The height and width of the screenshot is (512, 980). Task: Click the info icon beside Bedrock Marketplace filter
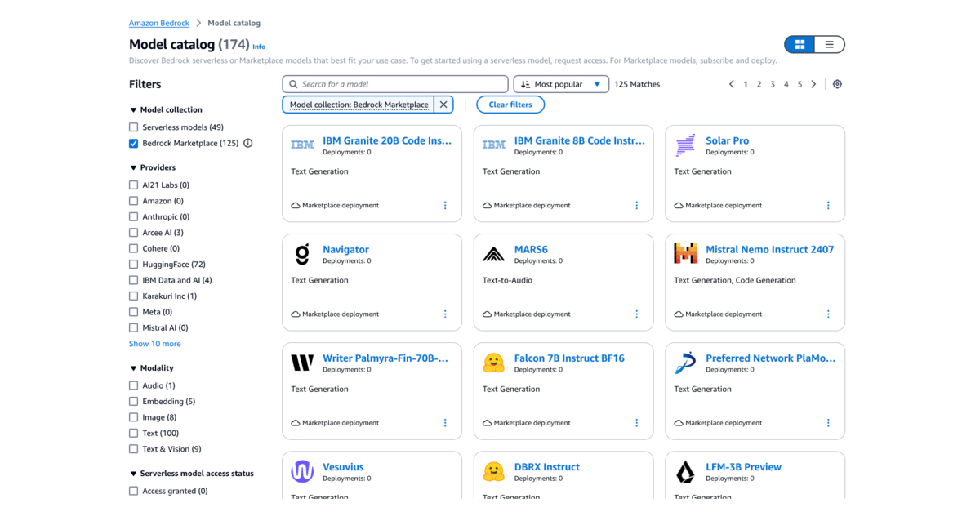point(247,143)
